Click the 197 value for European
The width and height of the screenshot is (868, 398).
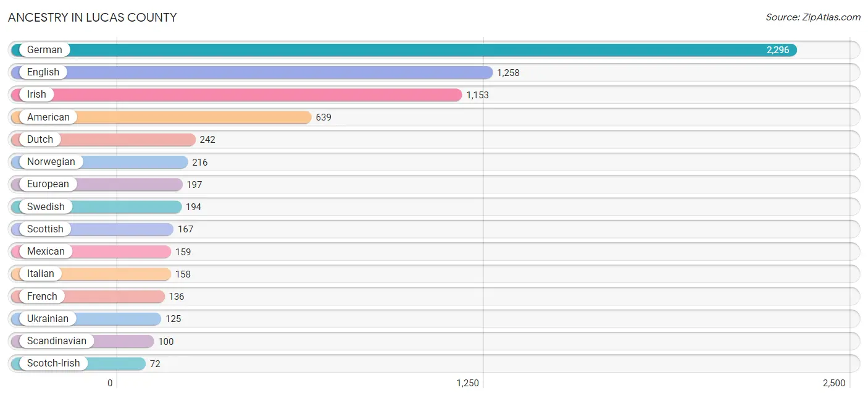(194, 185)
